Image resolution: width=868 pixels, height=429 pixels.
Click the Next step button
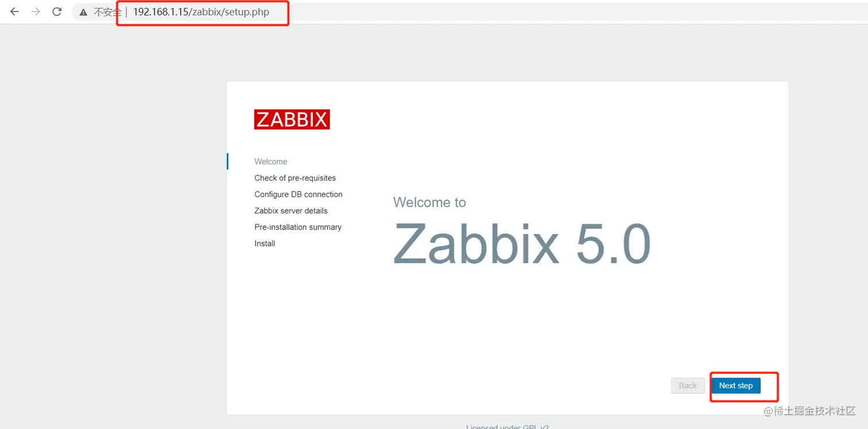click(736, 385)
